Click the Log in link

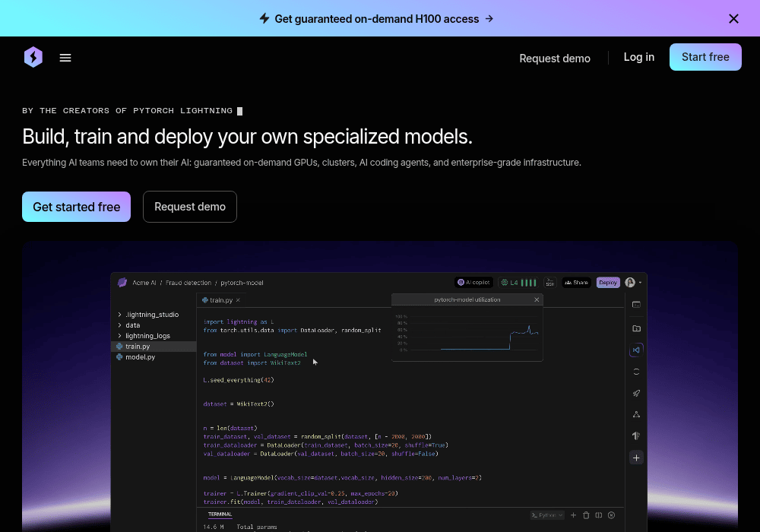(639, 57)
